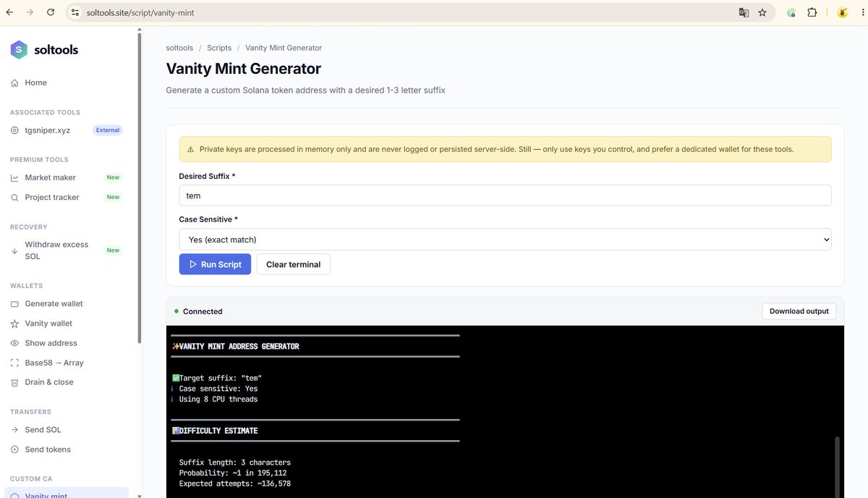Click the Base58 to Array brackets icon
The image size is (868, 498).
tap(15, 363)
